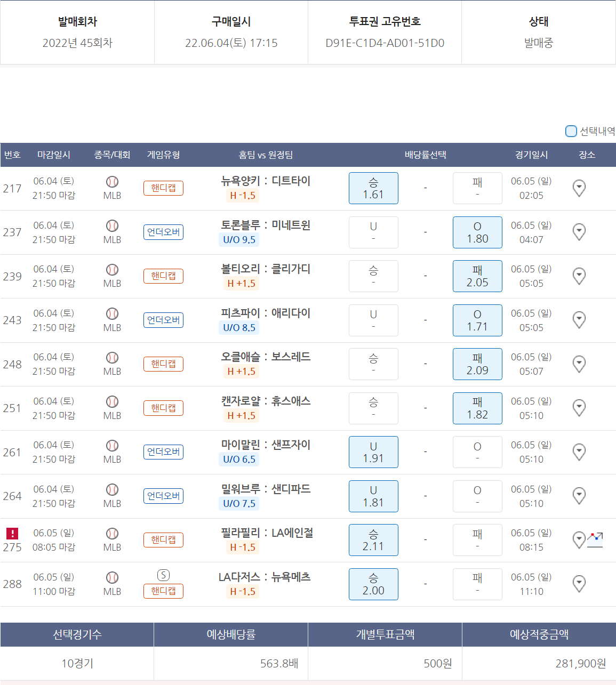Screen dimensions: 616x685
Task: Open location pin for game 251
Action: point(579,408)
